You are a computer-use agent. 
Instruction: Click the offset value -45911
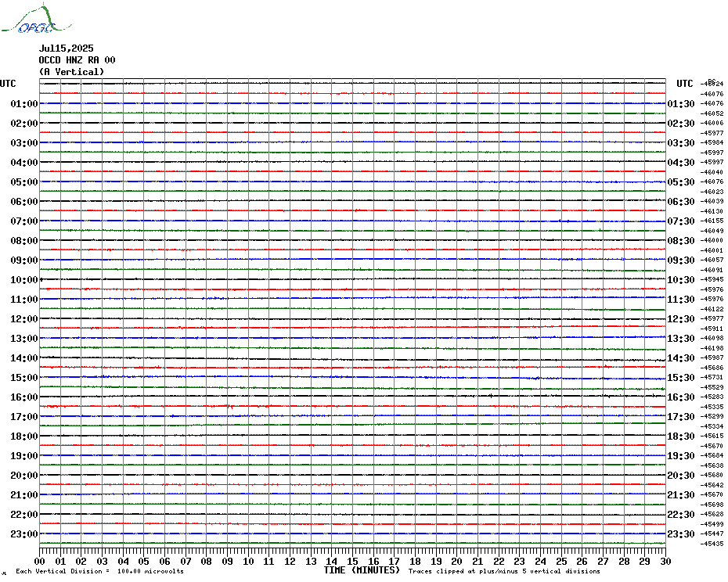[x=712, y=329]
